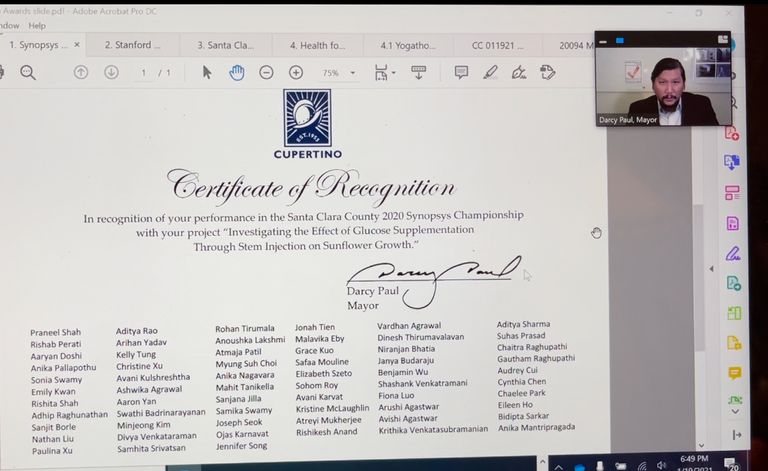Go to next page with down arrow icon
Screen dimensions: 768x471
coord(111,73)
